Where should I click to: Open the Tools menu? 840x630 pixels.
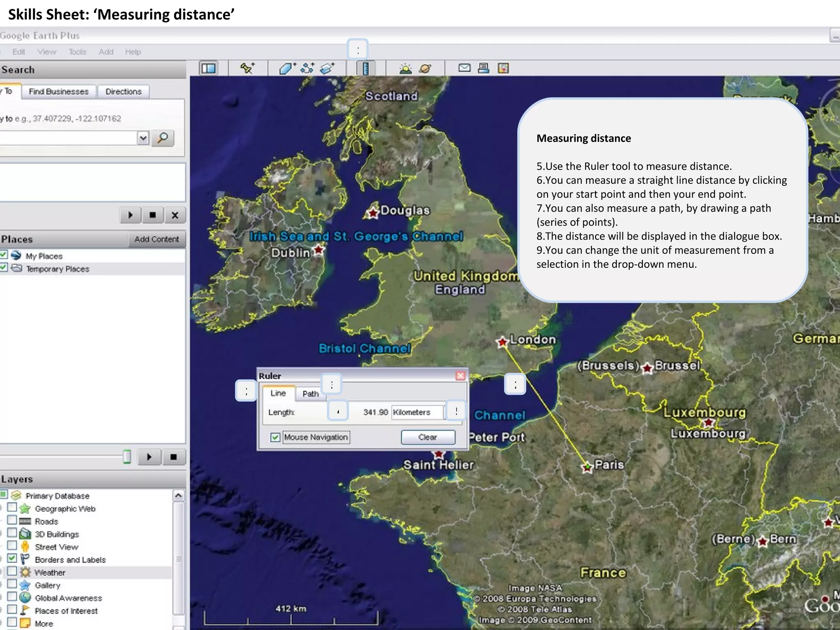click(78, 52)
